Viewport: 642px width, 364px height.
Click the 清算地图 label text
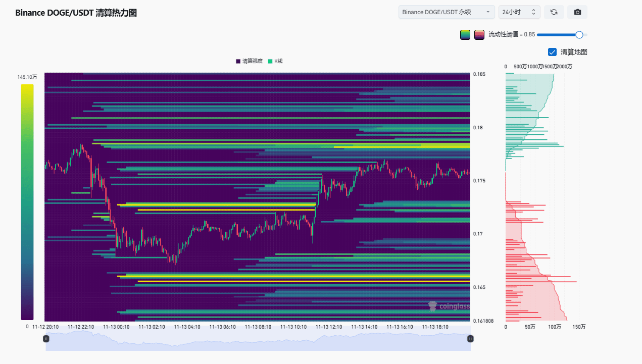point(574,52)
